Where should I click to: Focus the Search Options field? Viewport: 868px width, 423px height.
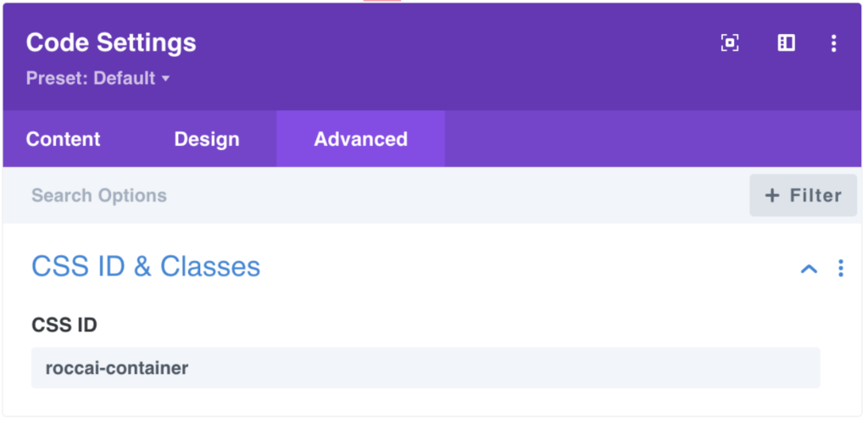pyautogui.click(x=376, y=196)
